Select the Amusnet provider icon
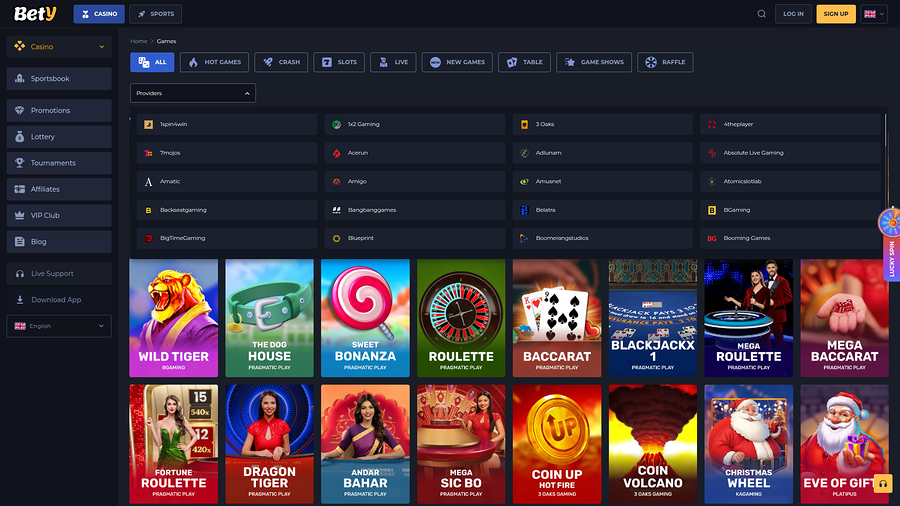The width and height of the screenshot is (900, 506). [x=524, y=182]
